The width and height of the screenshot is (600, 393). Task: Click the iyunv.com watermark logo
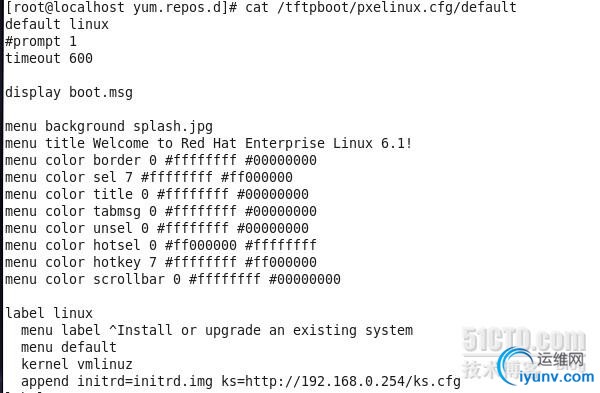point(546,366)
